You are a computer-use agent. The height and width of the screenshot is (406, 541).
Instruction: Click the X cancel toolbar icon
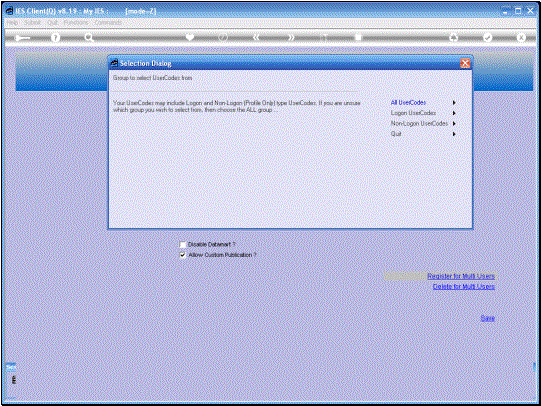521,37
